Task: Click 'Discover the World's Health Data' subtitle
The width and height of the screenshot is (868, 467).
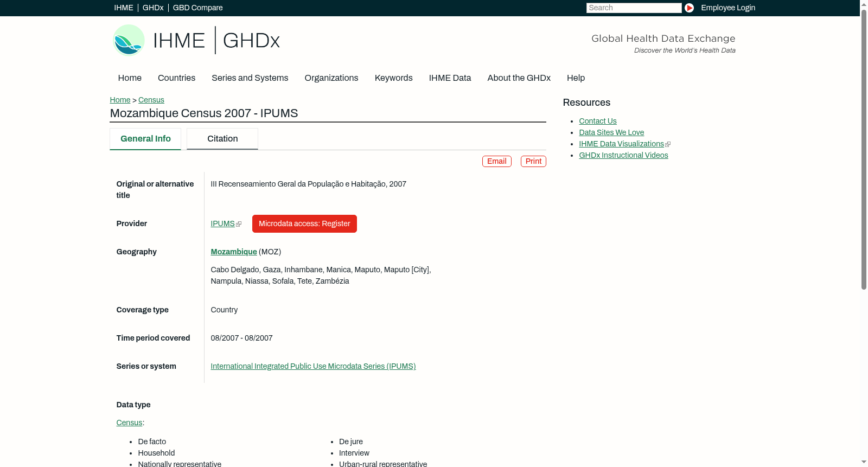Action: 685,50
